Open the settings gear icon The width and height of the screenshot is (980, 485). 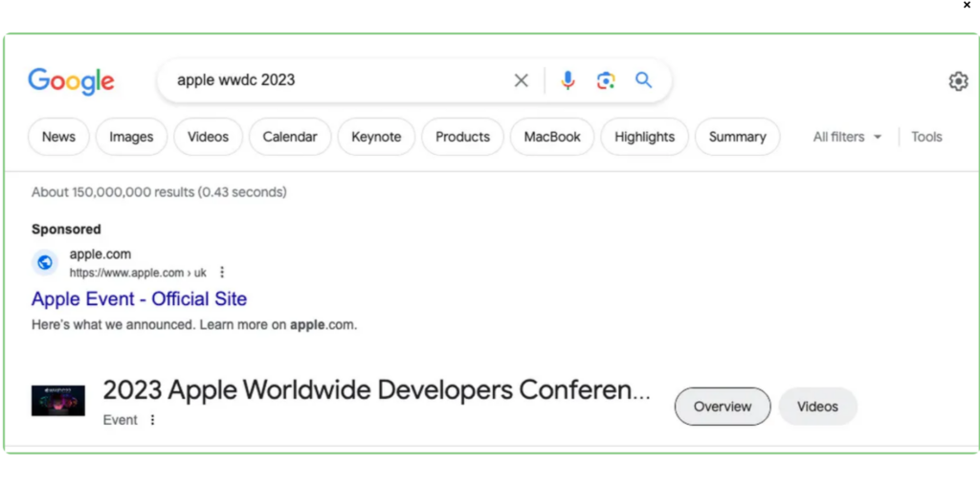coord(958,81)
